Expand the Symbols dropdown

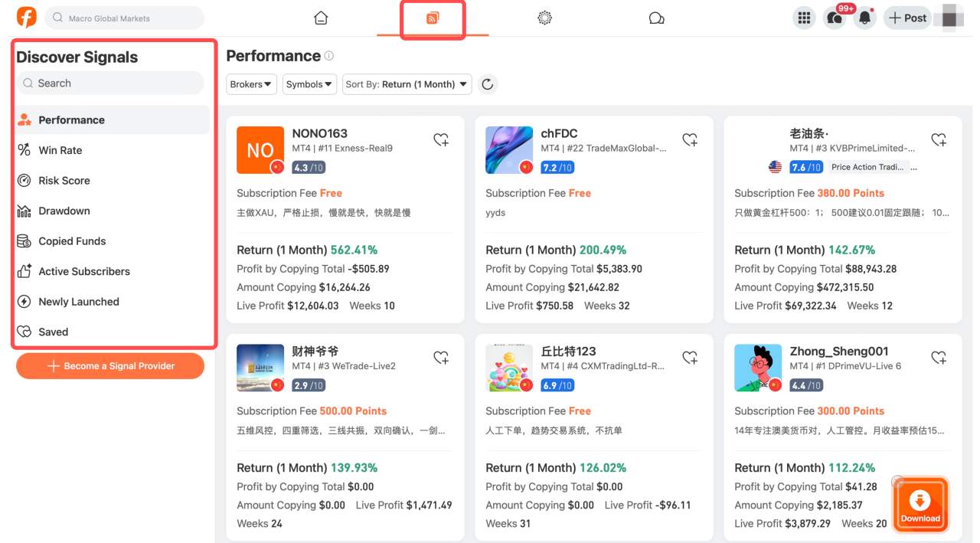click(309, 84)
